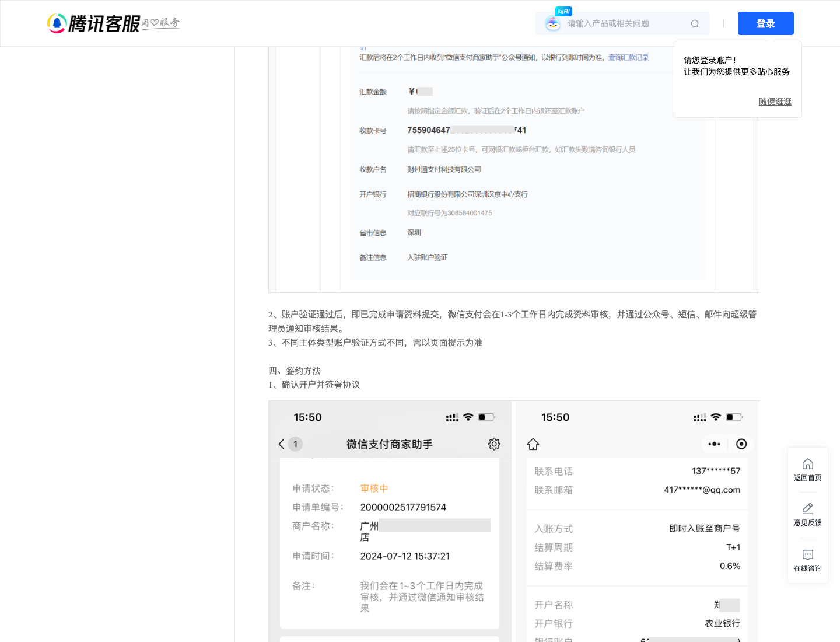Open 在线咨询 via the chat bubble icon
This screenshot has height=642, width=840.
pos(808,554)
